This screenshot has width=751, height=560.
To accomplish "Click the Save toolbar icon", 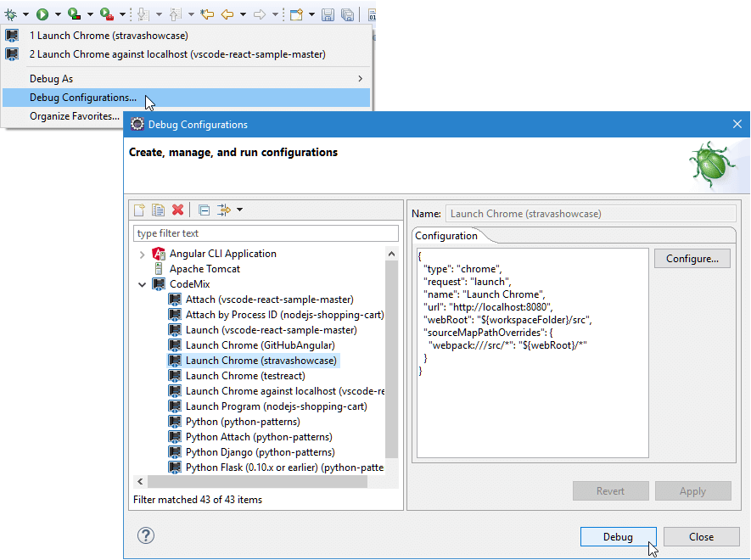I will 328,15.
